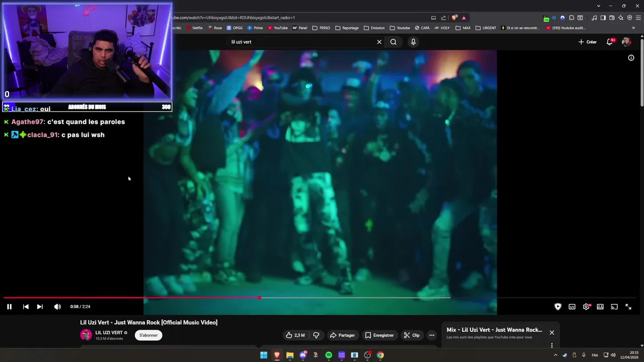
Task: Click the Mix - Lil Uzi Vert playlist title
Action: (x=494, y=330)
